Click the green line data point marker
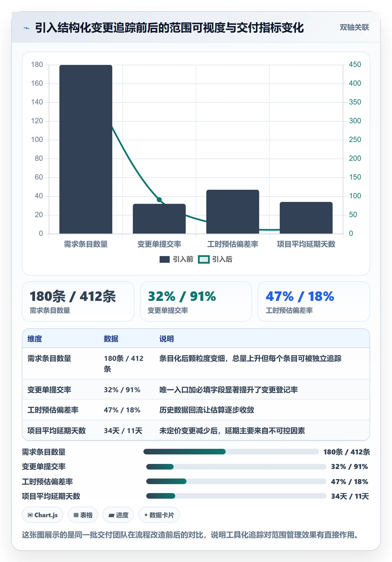 [159, 199]
